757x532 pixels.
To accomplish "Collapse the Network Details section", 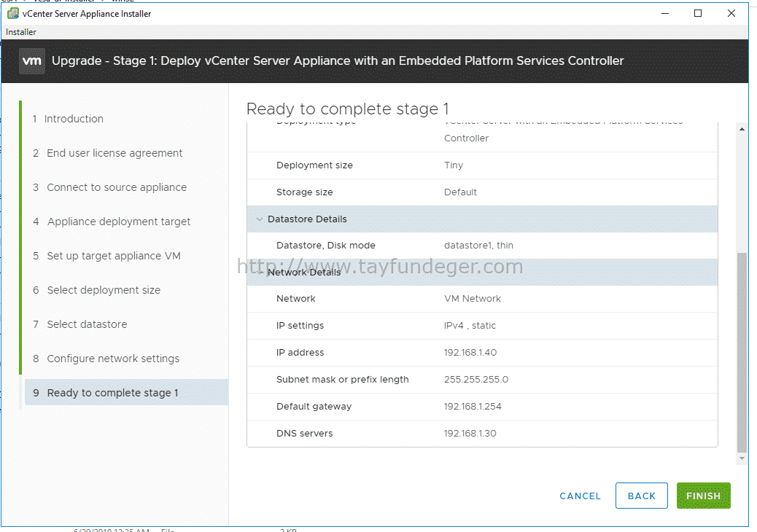I will 259,272.
